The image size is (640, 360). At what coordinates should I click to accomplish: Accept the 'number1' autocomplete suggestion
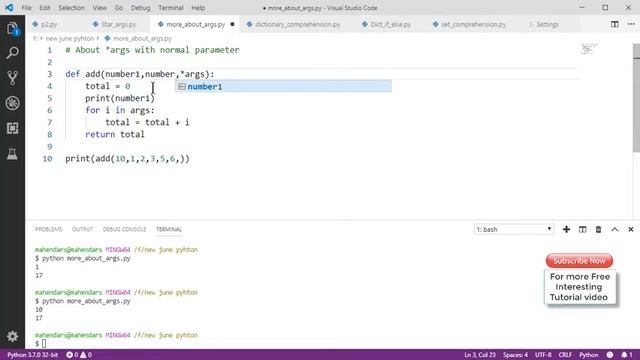click(283, 87)
